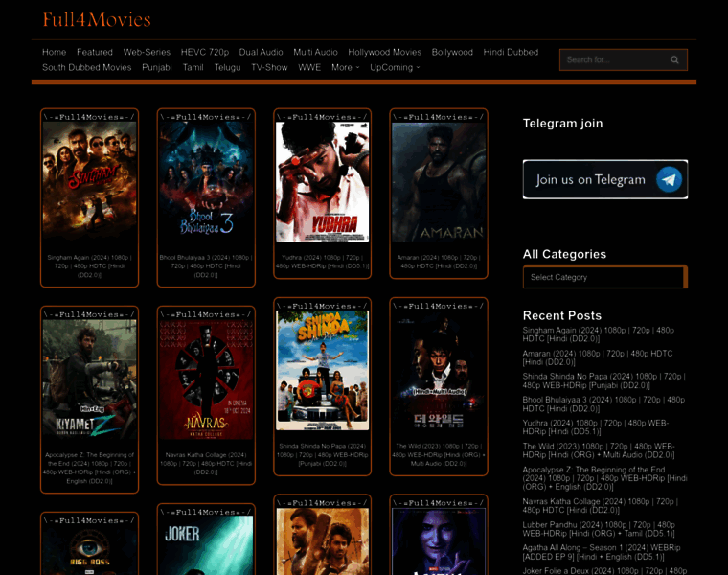Click Singham Again title under poster
This screenshot has width=728, height=575.
point(90,265)
